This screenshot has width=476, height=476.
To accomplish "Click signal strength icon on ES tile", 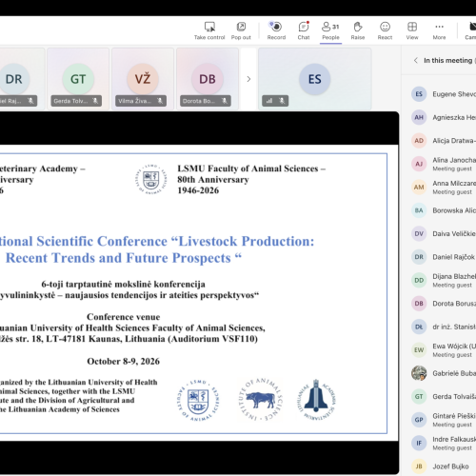I will (269, 101).
